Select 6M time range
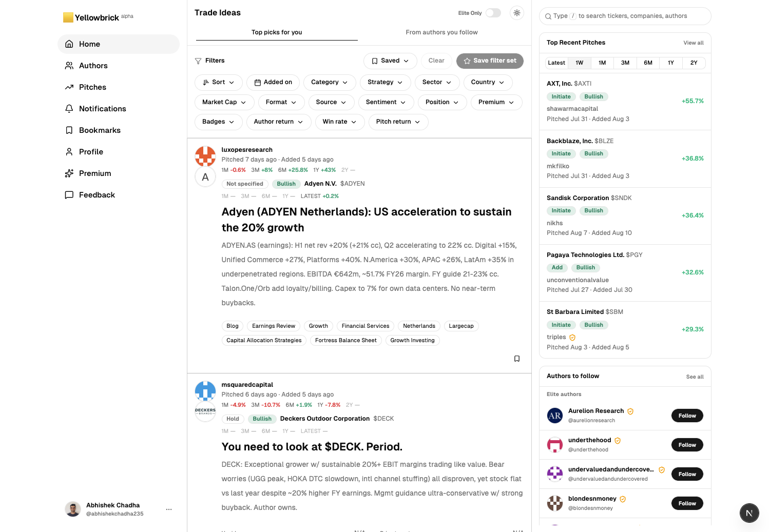This screenshot has width=769, height=532. pyautogui.click(x=648, y=63)
